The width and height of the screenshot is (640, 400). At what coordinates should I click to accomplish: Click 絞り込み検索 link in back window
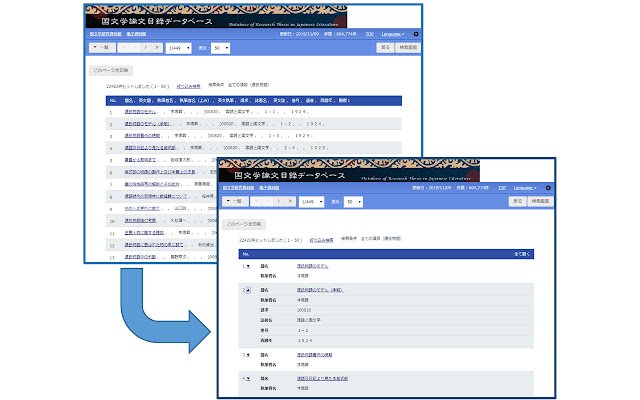[189, 87]
